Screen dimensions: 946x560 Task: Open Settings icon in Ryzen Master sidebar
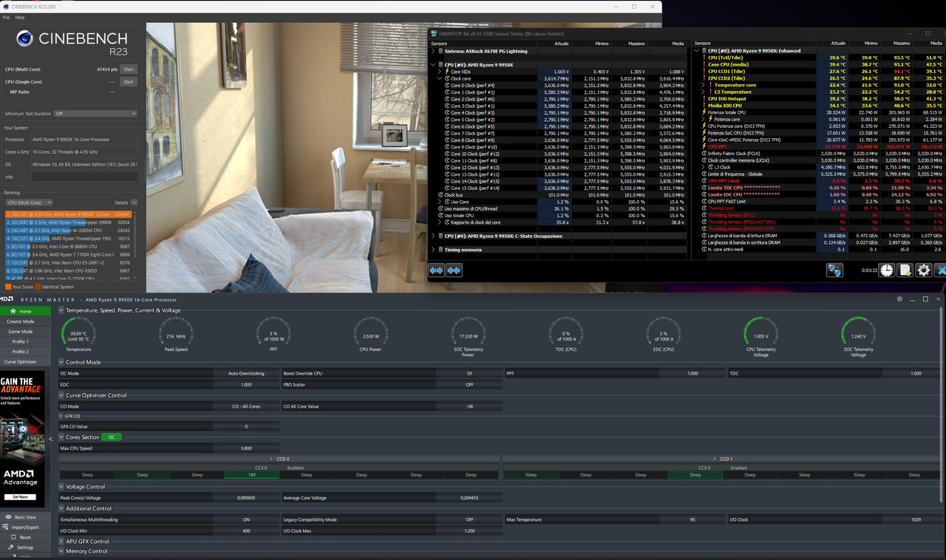10,547
